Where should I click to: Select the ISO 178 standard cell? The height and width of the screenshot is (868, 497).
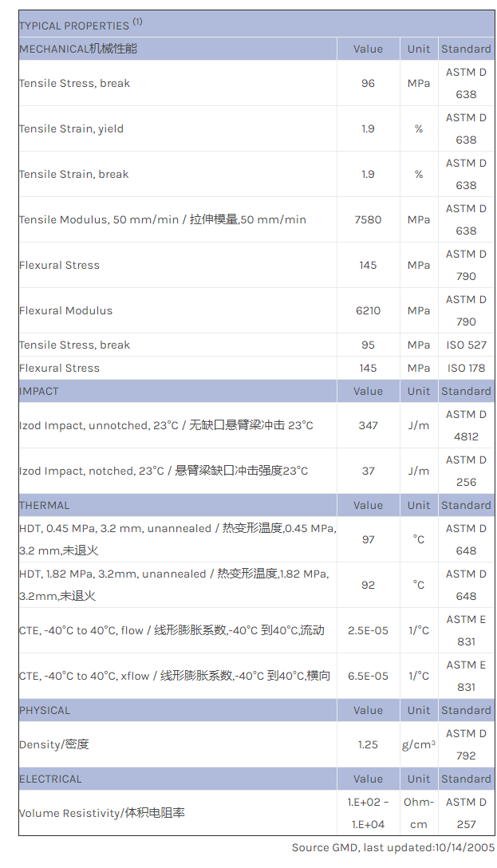pyautogui.click(x=466, y=368)
